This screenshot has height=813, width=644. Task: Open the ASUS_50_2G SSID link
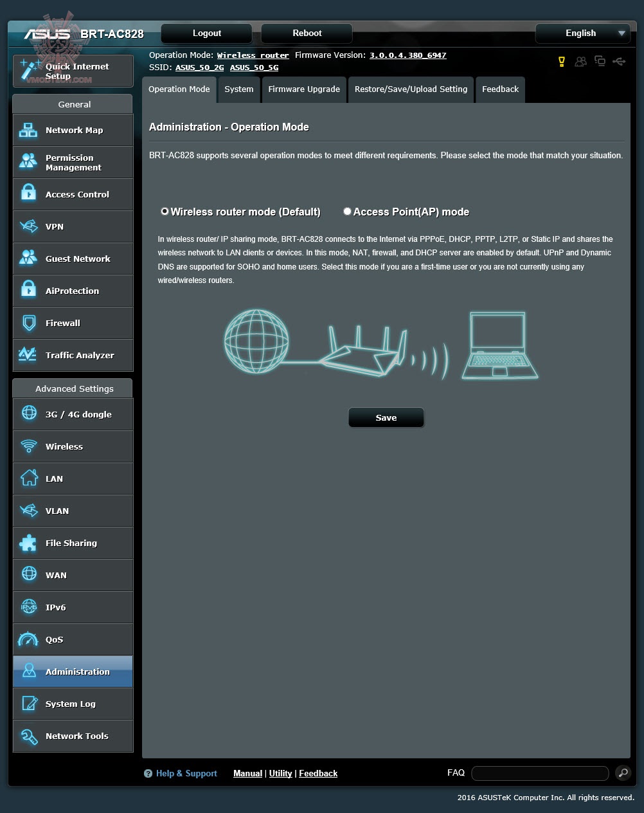tap(200, 68)
